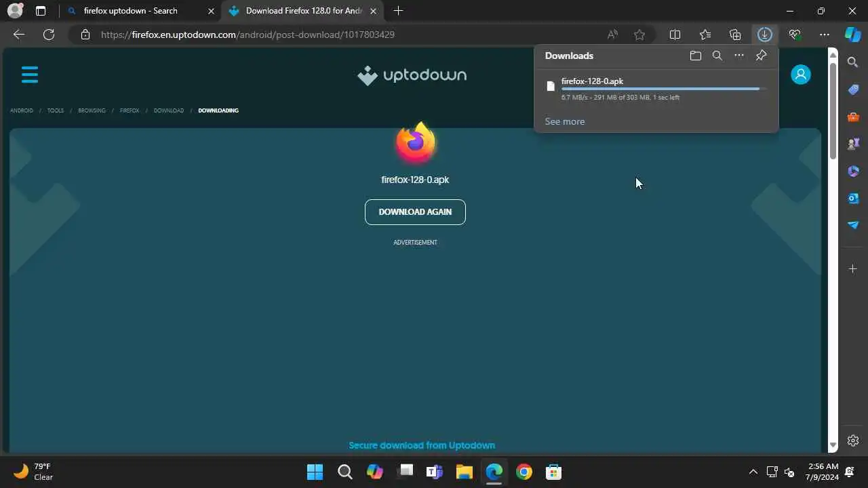868x488 pixels.
Task: Open the split screen icon
Action: 675,35
